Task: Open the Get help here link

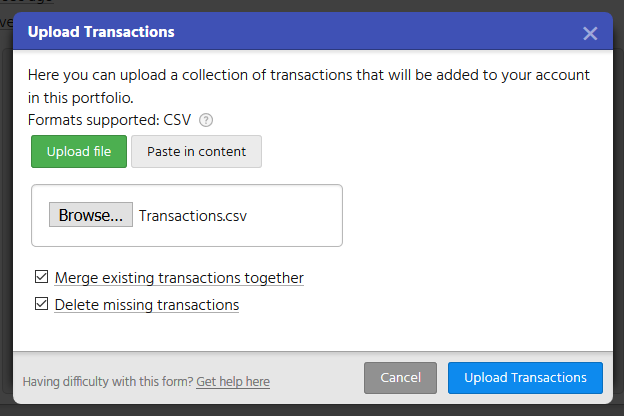Action: coord(233,382)
